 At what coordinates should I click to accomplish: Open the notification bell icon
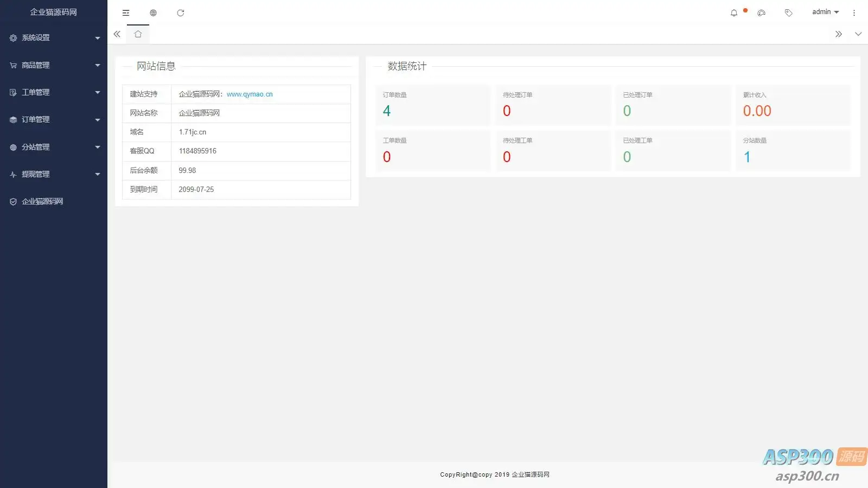734,12
